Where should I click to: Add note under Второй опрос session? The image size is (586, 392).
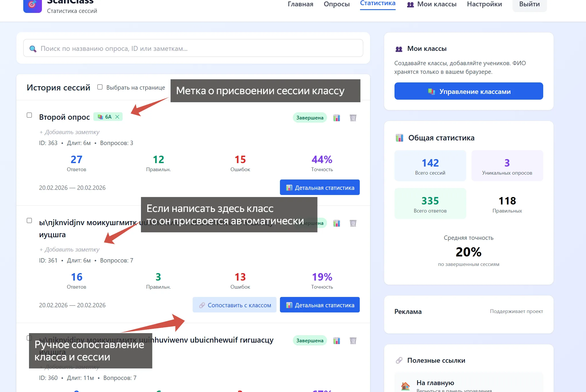tap(69, 132)
